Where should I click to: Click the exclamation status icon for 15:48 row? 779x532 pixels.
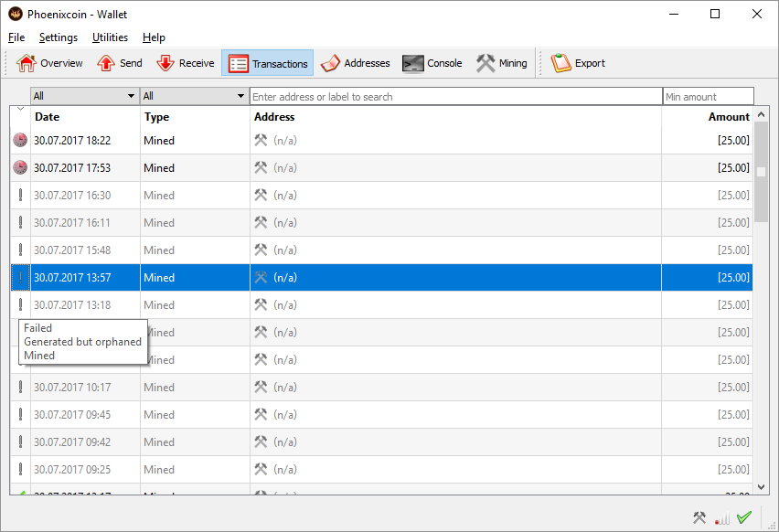coord(20,250)
